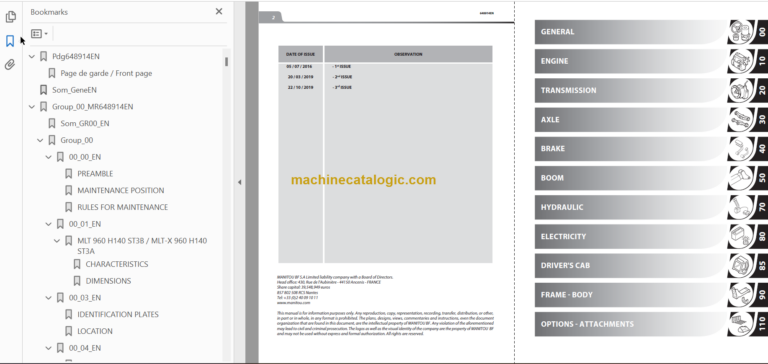Click the Hydraulic section 70 icon
Image resolution: width=768 pixels, height=364 pixels.
[x=741, y=207]
